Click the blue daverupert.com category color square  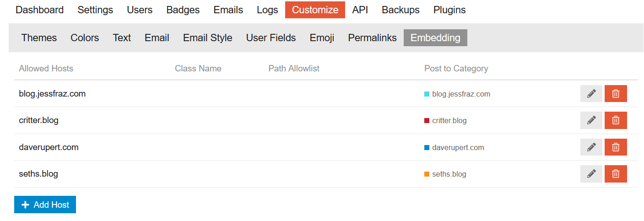[427, 148]
